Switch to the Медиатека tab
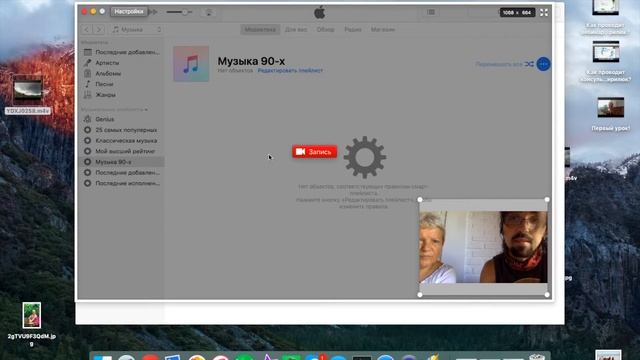 (260, 29)
